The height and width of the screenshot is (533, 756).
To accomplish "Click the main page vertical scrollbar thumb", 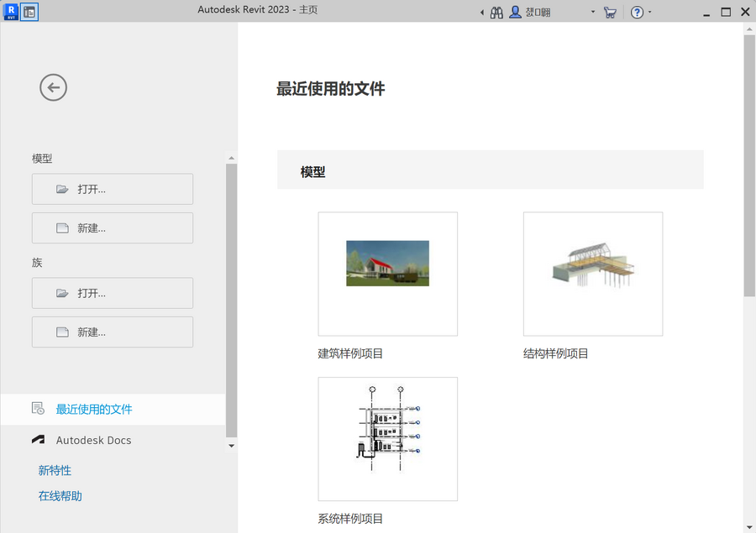I will [749, 165].
